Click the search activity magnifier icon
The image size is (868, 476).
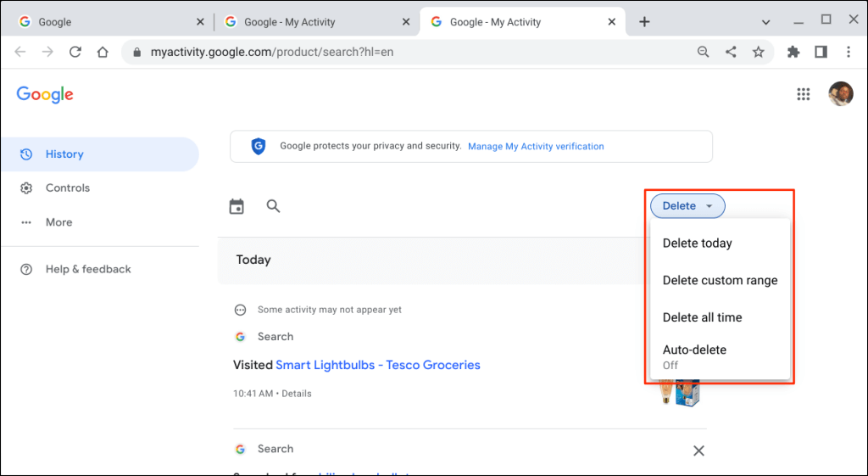(x=273, y=206)
